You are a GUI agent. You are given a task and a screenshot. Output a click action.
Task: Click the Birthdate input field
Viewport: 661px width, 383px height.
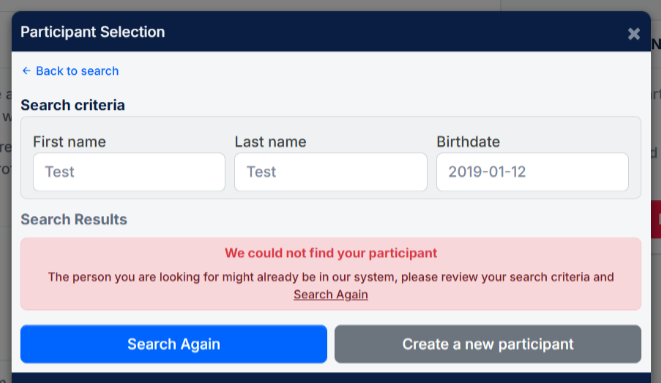[x=532, y=172]
